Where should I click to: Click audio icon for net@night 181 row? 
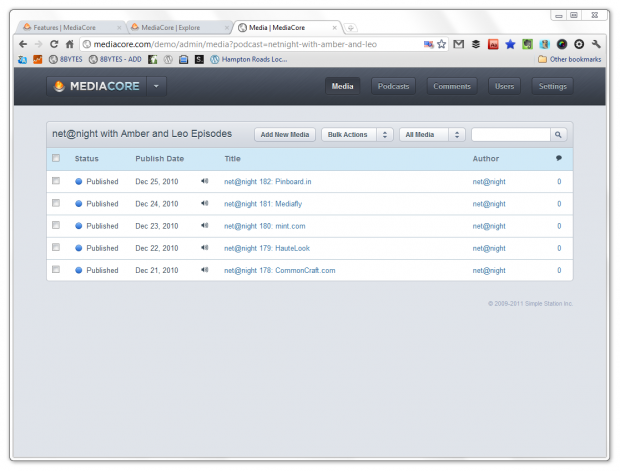tap(204, 203)
